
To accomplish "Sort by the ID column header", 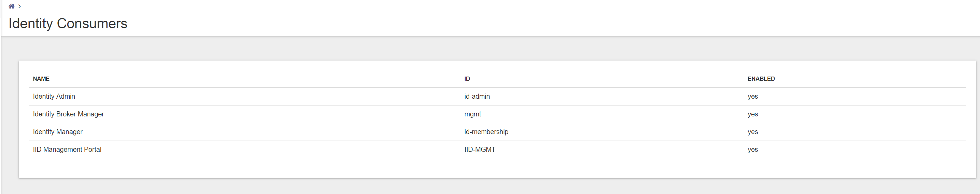I will (467, 79).
